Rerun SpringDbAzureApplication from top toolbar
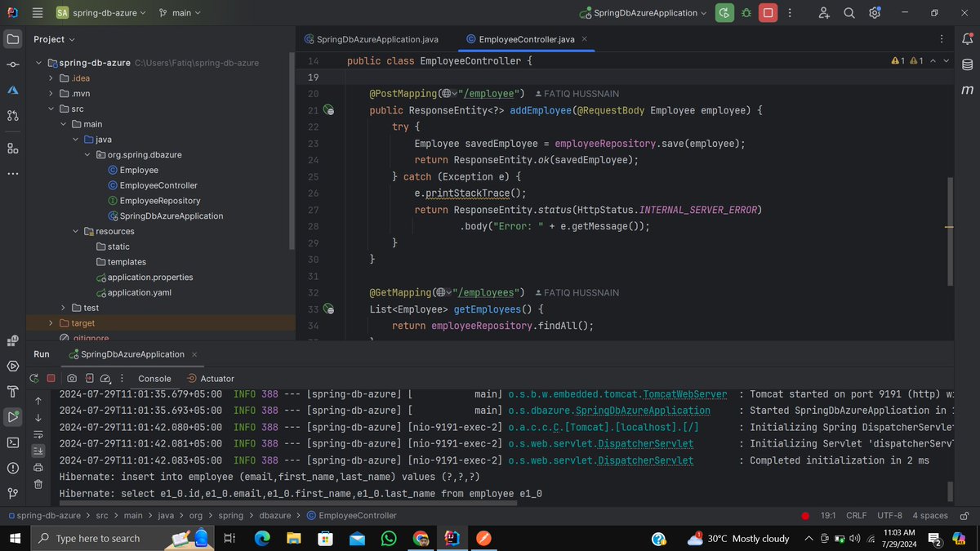Screen dimensions: 980x551 pos(724,13)
